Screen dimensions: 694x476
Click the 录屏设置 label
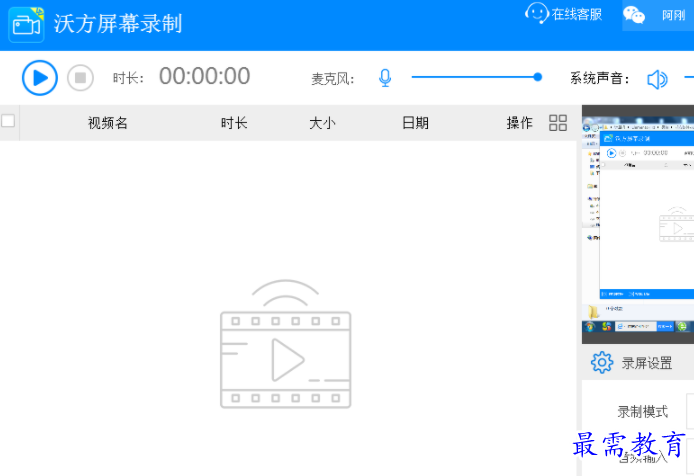pyautogui.click(x=647, y=363)
